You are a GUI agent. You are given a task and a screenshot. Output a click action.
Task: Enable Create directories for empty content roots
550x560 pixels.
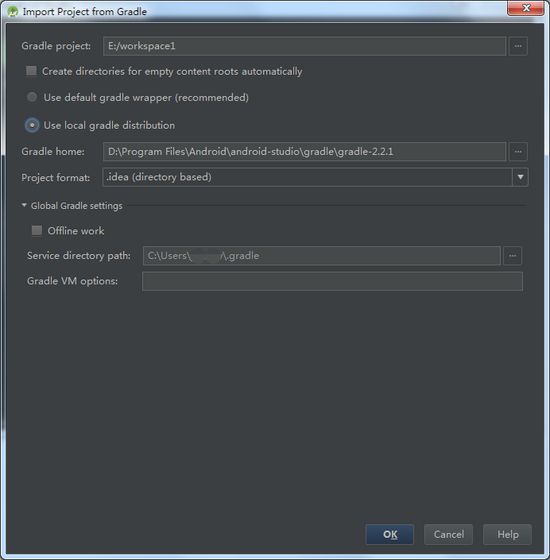[x=31, y=71]
